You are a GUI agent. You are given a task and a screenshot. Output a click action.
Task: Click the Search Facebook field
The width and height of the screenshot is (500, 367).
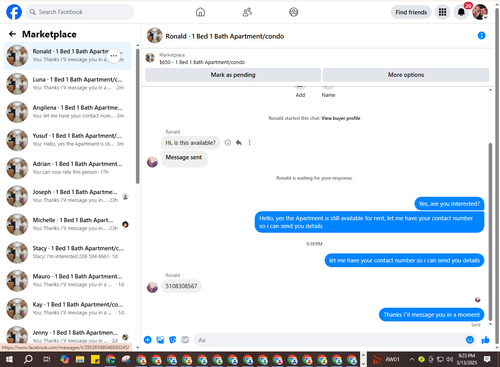80,12
